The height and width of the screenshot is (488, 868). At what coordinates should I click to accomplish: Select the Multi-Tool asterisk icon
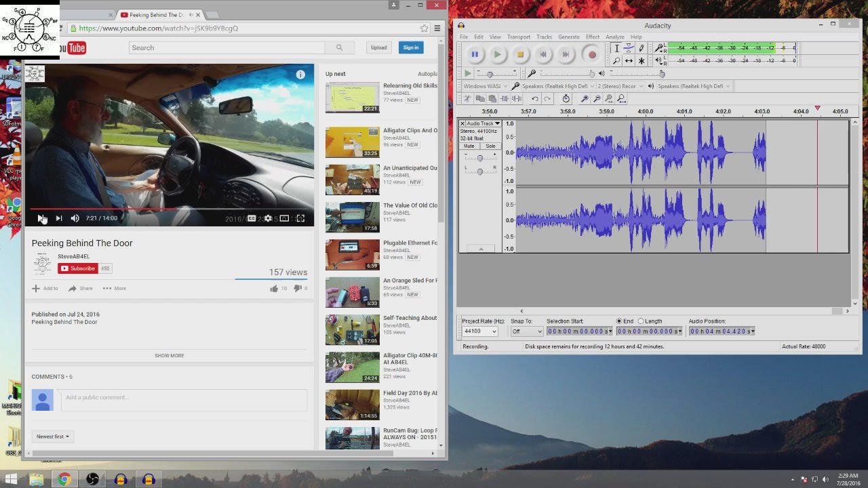[642, 60]
